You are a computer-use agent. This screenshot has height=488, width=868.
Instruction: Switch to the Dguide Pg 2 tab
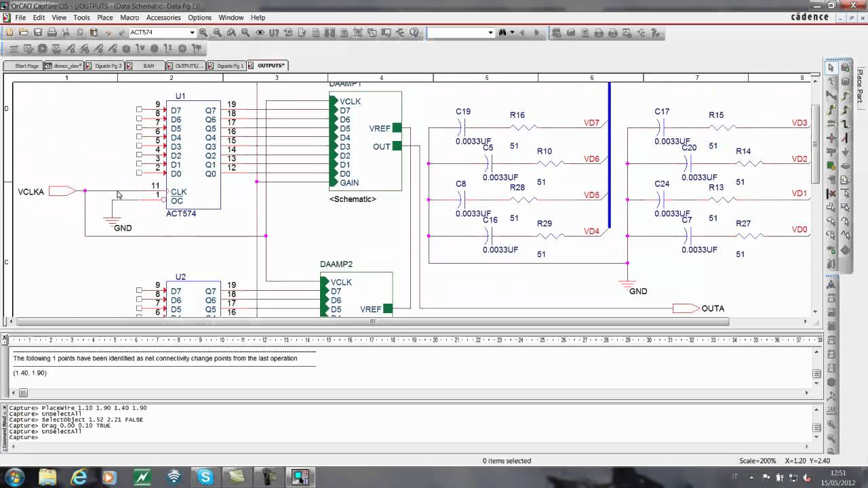[x=104, y=66]
